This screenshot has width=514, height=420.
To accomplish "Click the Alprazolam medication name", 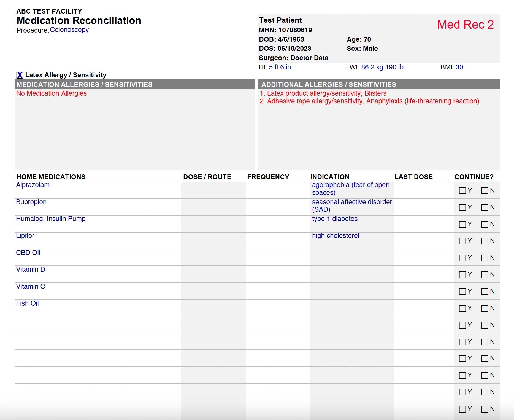I will pyautogui.click(x=33, y=185).
